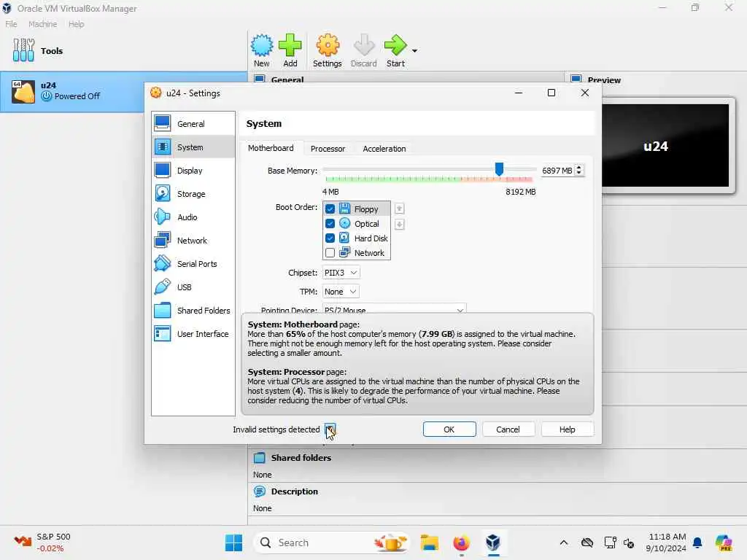This screenshot has height=560, width=747.
Task: Click the invalid settings warning icon
Action: [x=330, y=429]
